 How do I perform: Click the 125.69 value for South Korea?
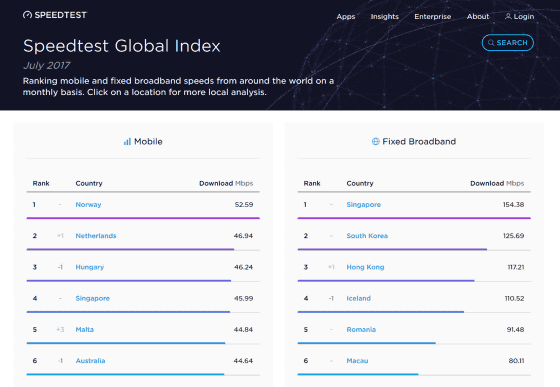coord(513,236)
